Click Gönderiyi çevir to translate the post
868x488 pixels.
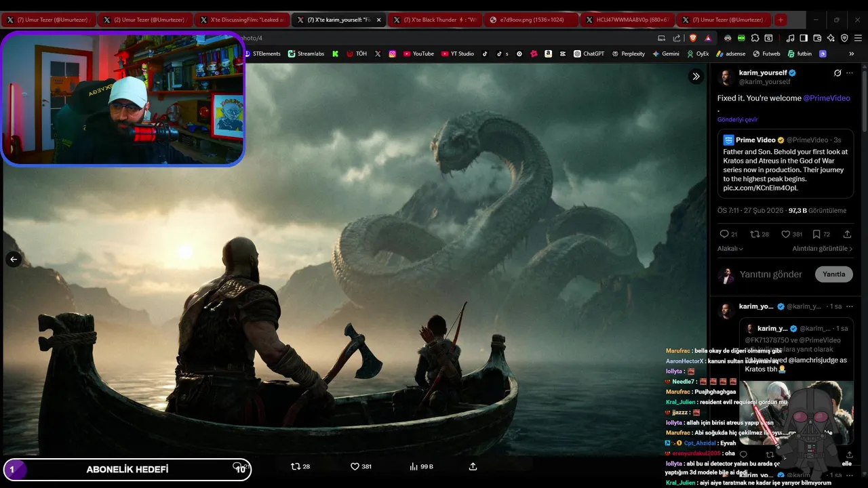click(737, 119)
